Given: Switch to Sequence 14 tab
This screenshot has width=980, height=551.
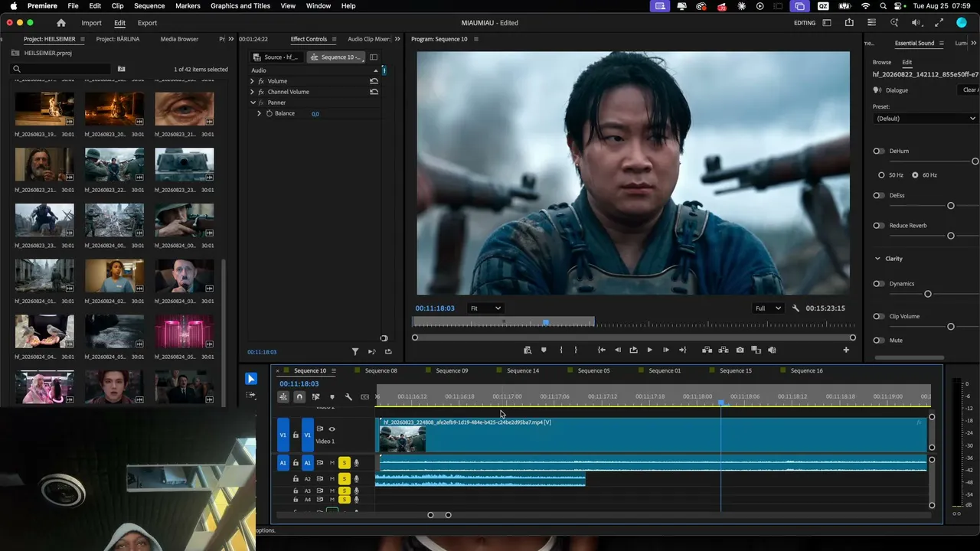Looking at the screenshot, I should [x=523, y=371].
